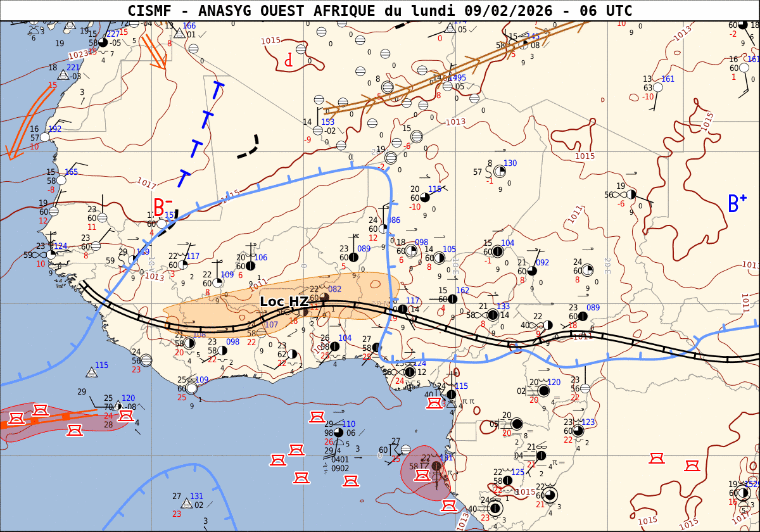Click the rightmost red hourglass symbol
Image resolution: width=760 pixels, height=532 pixels.
pos(693,465)
